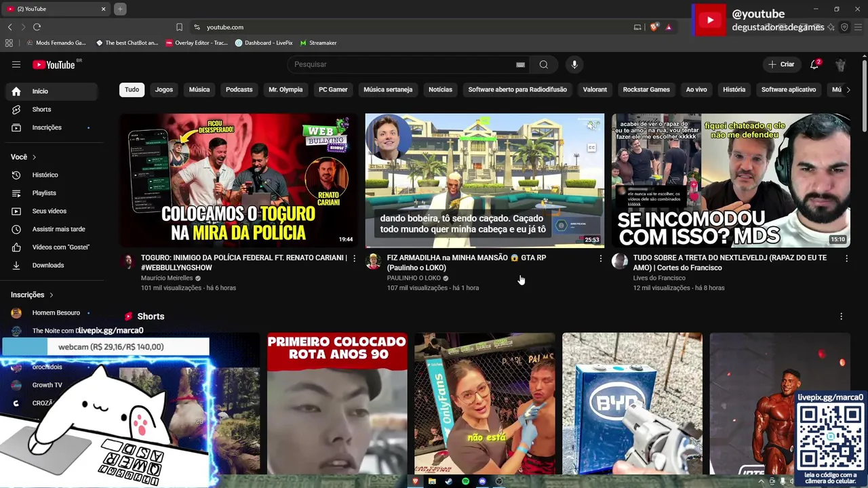The image size is (868, 488).
Task: Open SE INCOMODOU COM ISSO thumbnail
Action: point(731,180)
